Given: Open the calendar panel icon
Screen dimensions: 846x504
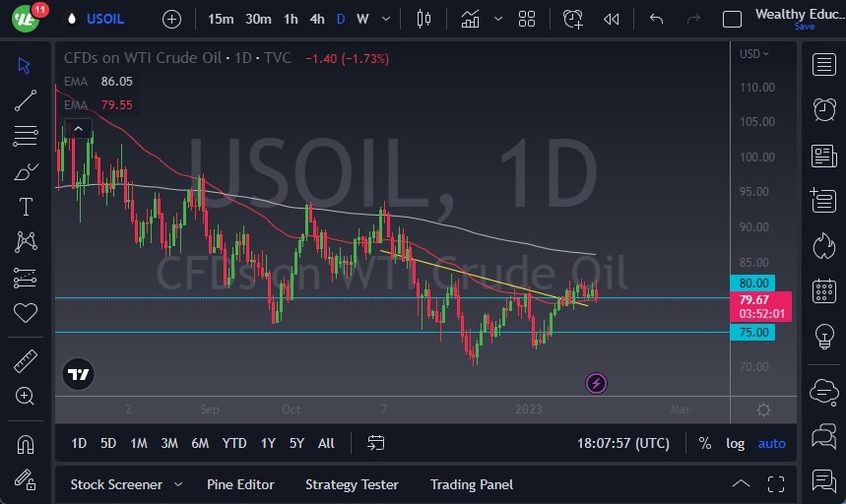Looking at the screenshot, I should 823,290.
